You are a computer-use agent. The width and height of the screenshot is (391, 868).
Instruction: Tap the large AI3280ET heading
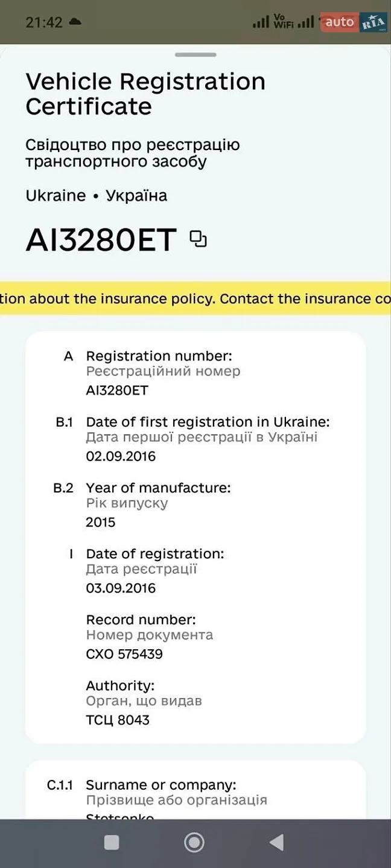[x=101, y=239]
